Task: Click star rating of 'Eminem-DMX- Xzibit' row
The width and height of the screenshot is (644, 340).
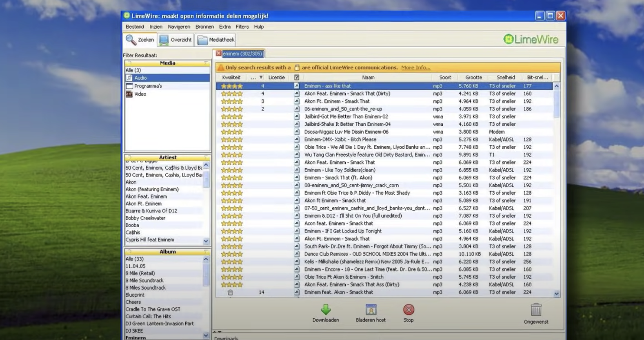Action: coord(232,139)
